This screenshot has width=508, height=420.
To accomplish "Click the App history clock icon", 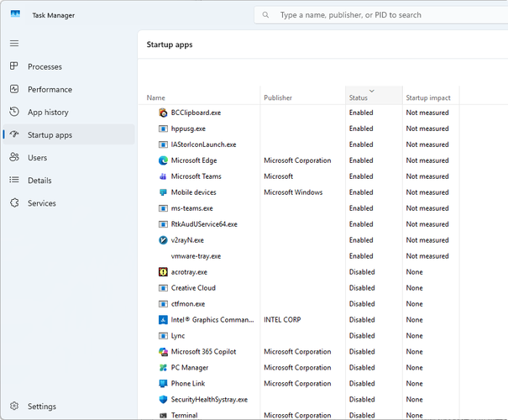I will coord(14,112).
